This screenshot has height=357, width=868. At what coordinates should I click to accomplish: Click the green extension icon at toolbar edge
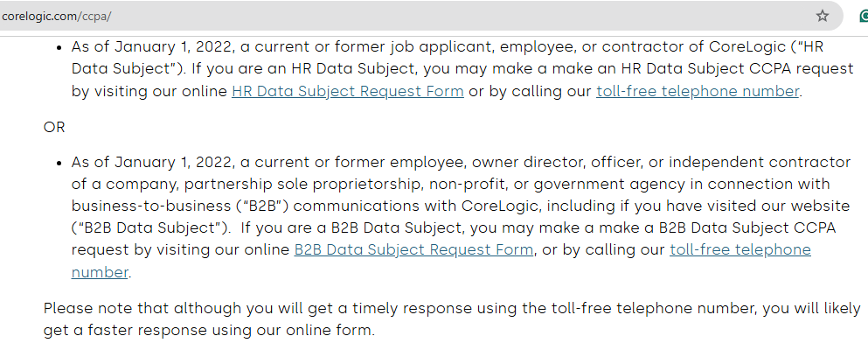click(865, 17)
